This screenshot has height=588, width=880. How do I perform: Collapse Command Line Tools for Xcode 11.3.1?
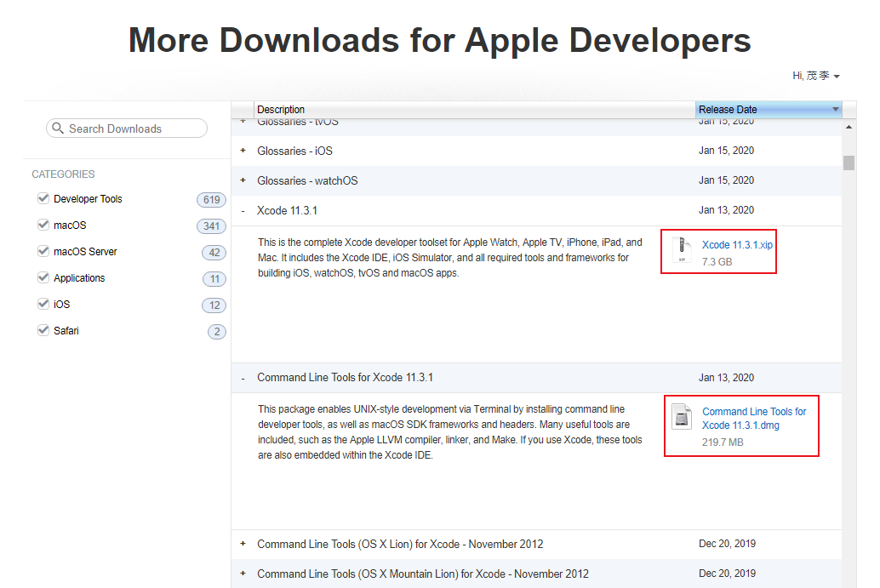[x=243, y=379]
